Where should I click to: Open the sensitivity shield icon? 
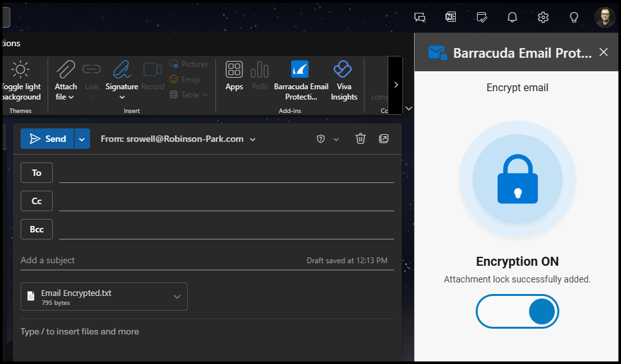pyautogui.click(x=321, y=139)
